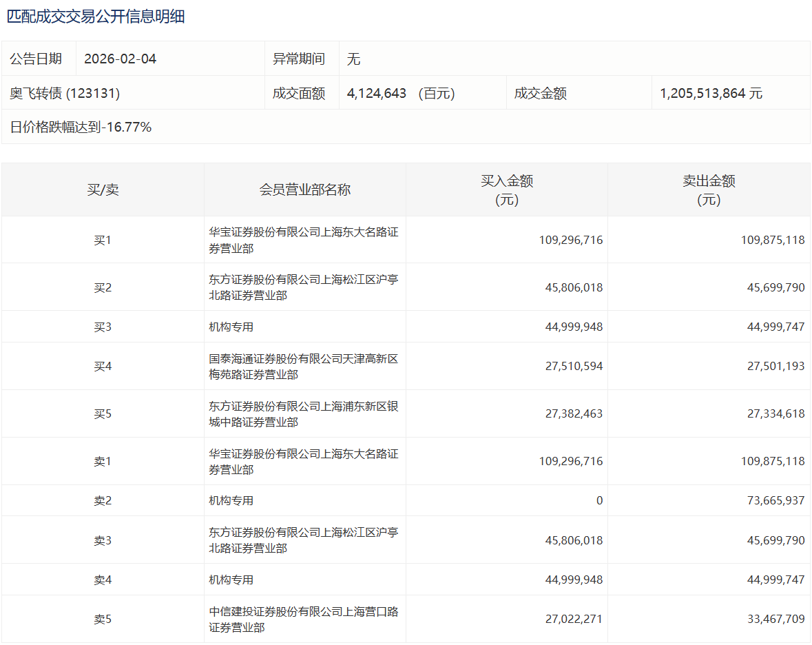Select 机构专用 in the 卖2 row
The height and width of the screenshot is (645, 812).
(231, 500)
